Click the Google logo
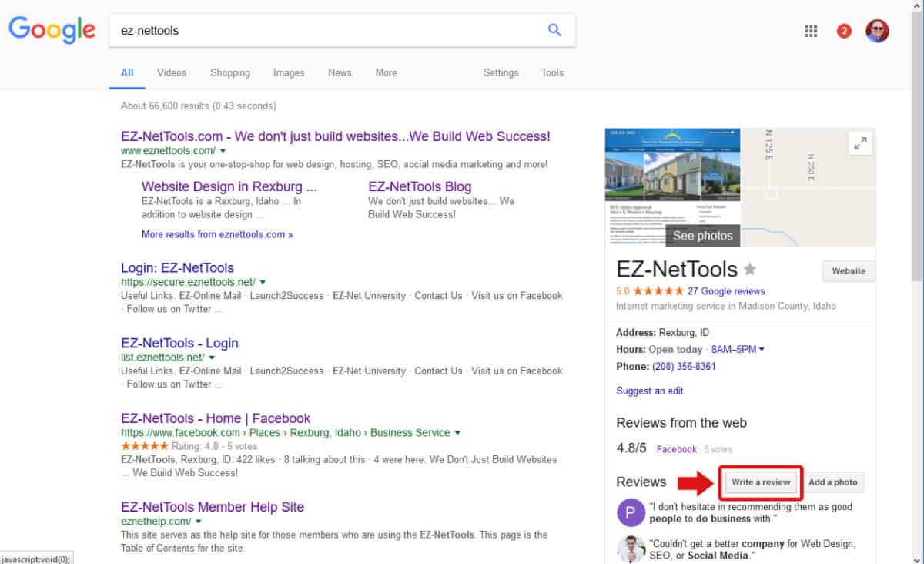The height and width of the screenshot is (564, 924). (x=52, y=30)
